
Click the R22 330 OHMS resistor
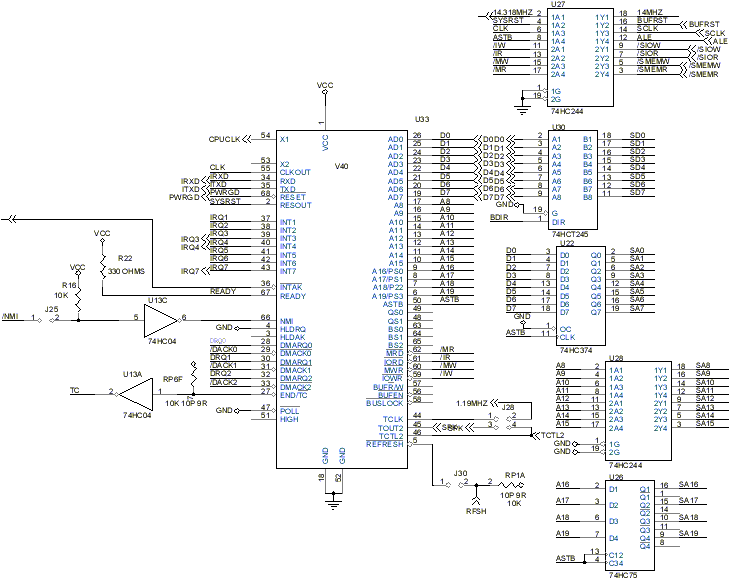(102, 269)
